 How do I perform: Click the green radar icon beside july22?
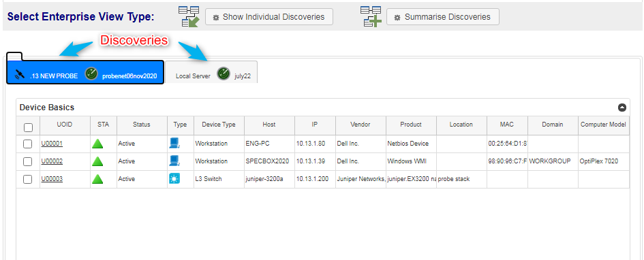click(x=224, y=74)
